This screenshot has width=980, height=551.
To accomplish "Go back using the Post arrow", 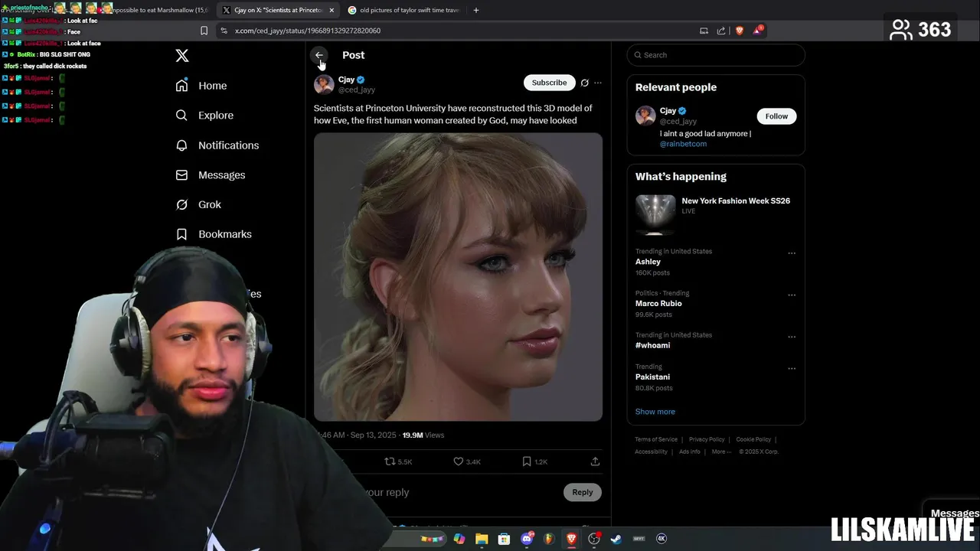I will pos(319,55).
